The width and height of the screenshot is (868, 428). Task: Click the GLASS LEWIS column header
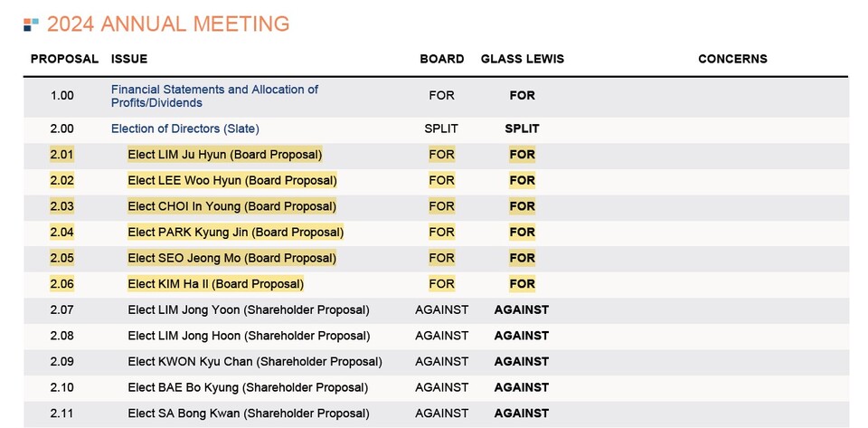click(522, 59)
